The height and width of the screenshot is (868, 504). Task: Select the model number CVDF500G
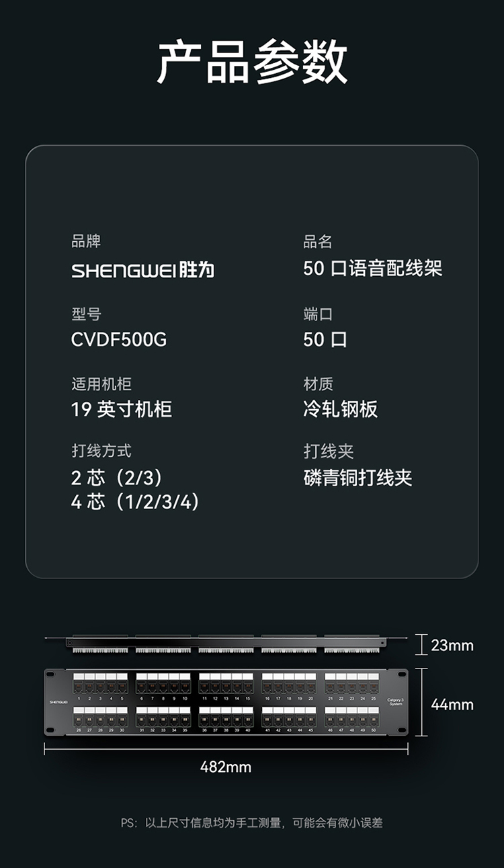(119, 339)
